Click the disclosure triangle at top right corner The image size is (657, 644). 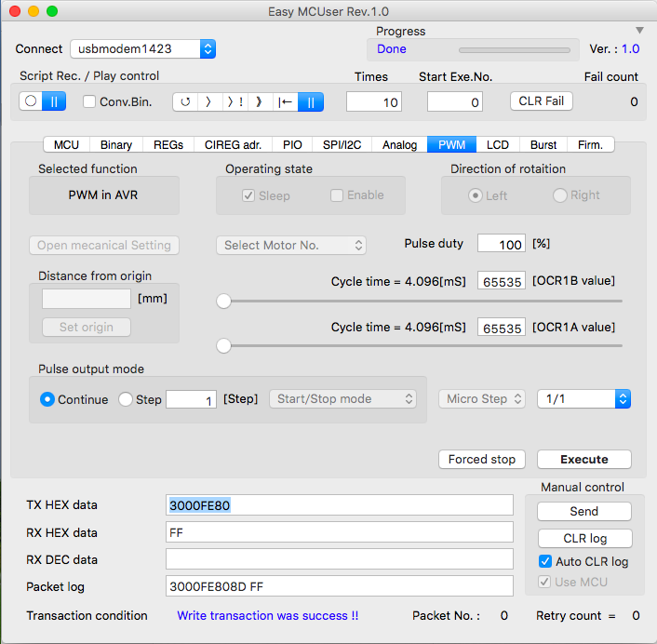(639, 30)
